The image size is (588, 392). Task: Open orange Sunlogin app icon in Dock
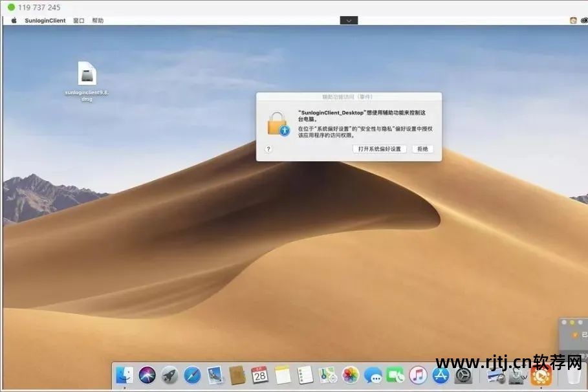(x=541, y=375)
